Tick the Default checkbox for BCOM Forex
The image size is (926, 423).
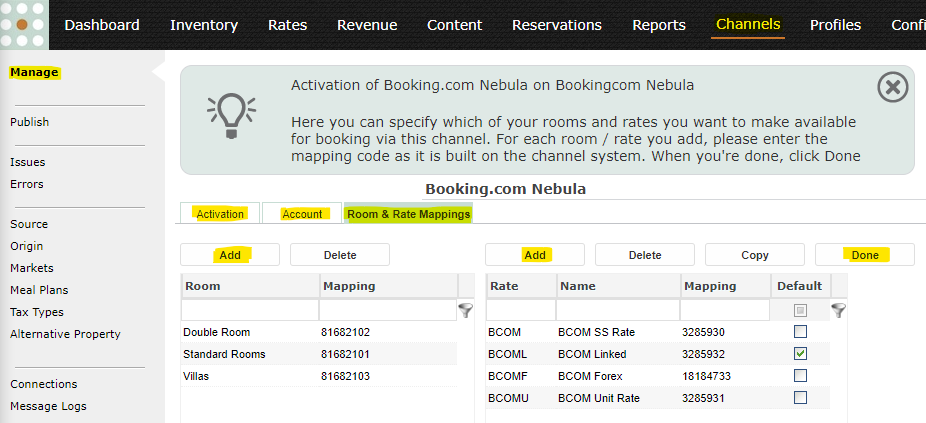pyautogui.click(x=800, y=376)
